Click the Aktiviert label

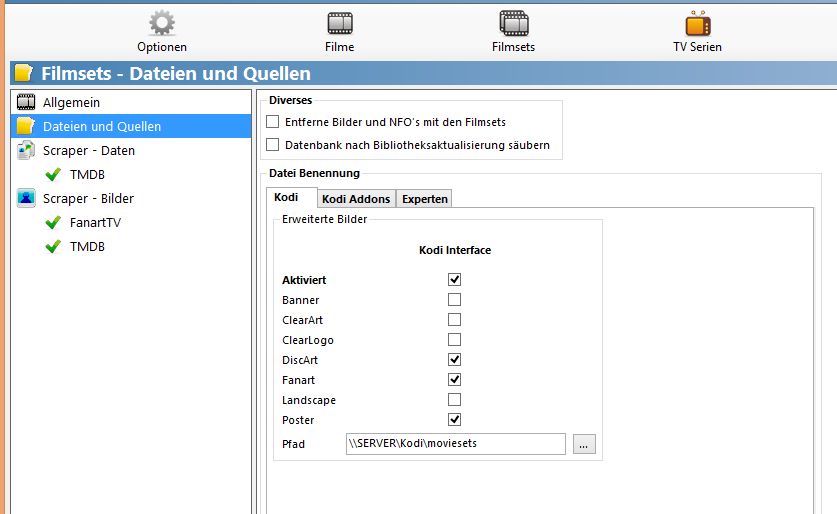tap(304, 280)
